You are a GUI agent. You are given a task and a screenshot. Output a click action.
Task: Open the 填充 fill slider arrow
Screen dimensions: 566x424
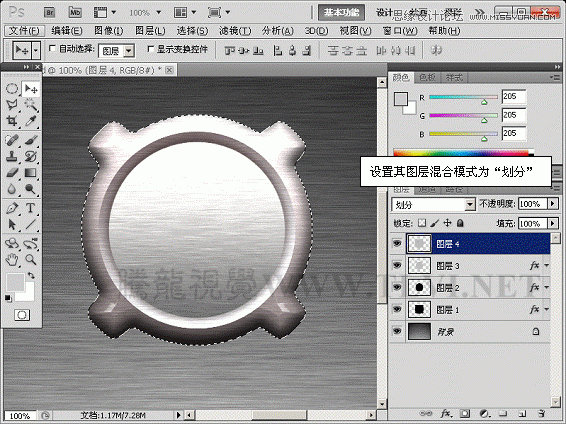[553, 223]
